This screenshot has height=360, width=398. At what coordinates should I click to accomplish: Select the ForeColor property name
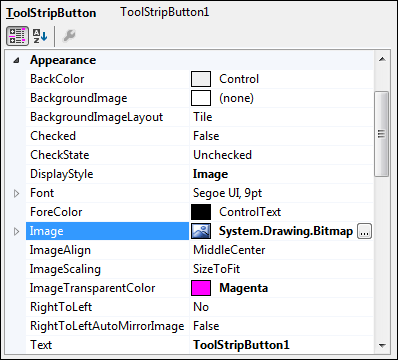[x=56, y=212]
